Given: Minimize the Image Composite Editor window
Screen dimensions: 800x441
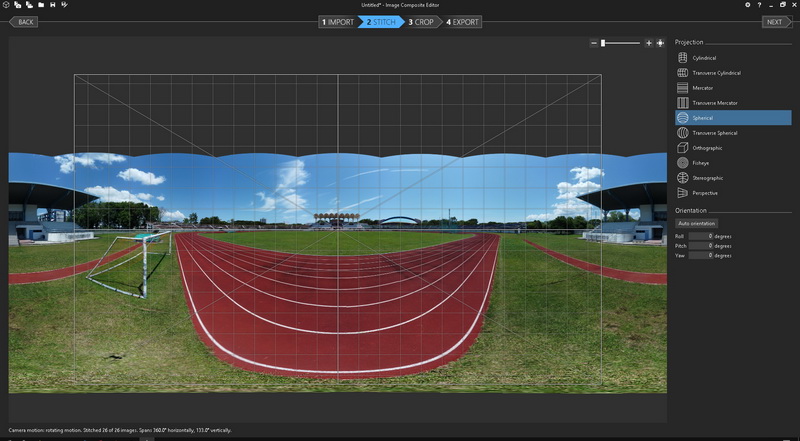Looking at the screenshot, I should pos(771,5).
